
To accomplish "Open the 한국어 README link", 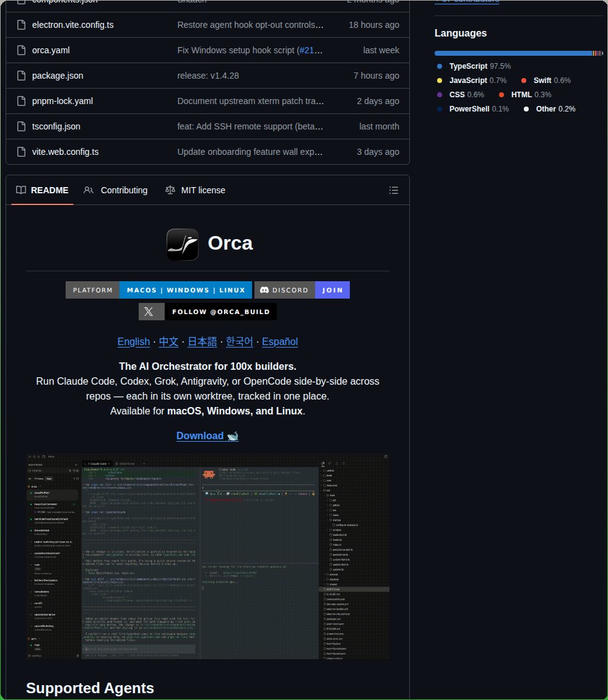I will click(x=240, y=342).
